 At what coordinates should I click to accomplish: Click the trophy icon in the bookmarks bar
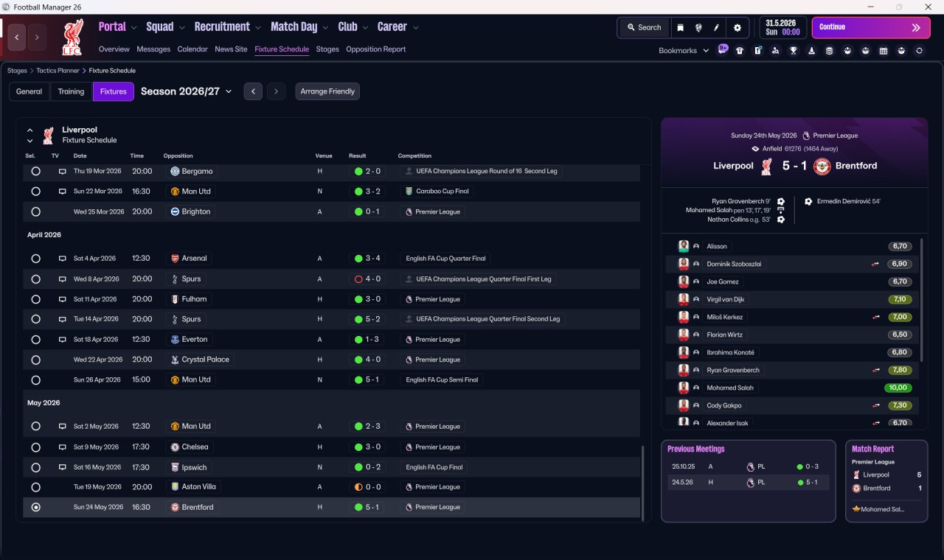[794, 51]
